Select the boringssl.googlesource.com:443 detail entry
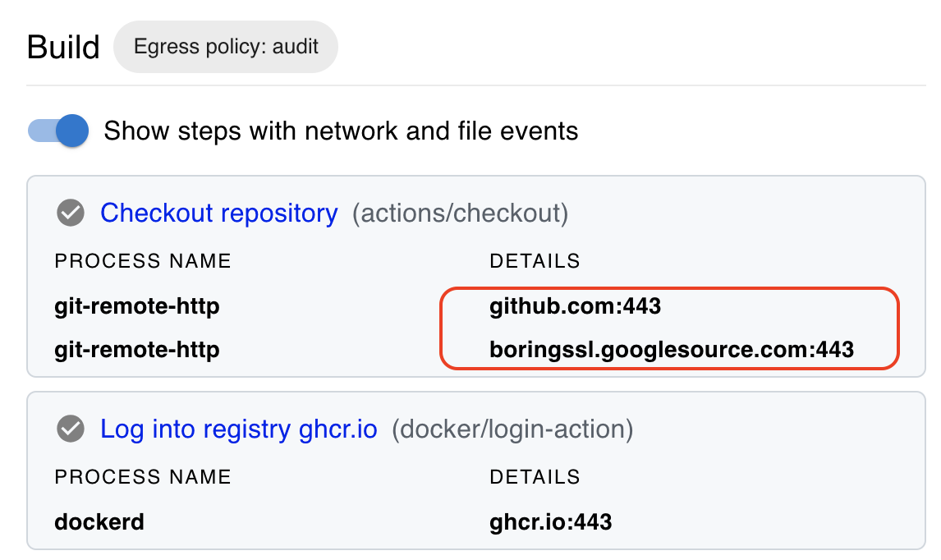The image size is (941, 560). [x=672, y=349]
